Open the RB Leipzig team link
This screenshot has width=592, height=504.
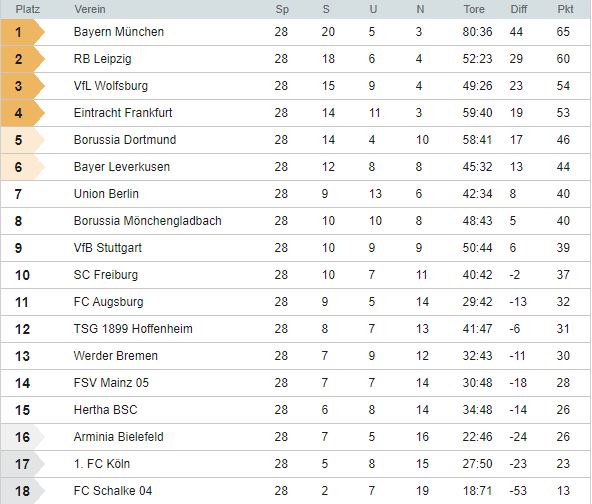(103, 59)
